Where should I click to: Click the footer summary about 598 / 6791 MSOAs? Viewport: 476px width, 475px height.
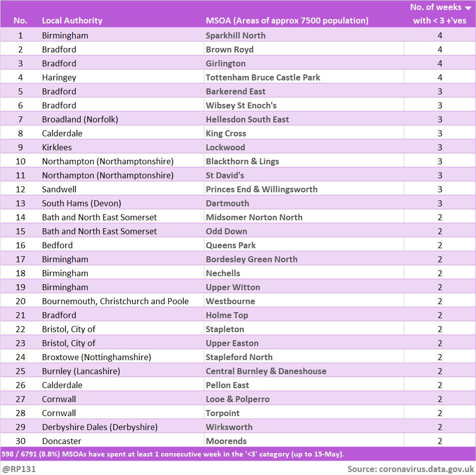click(173, 454)
